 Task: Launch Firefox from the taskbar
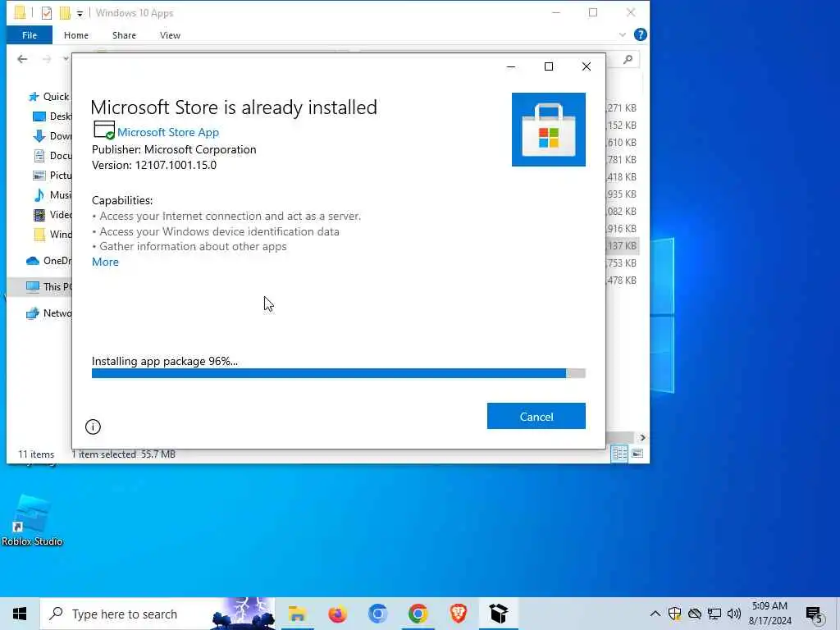coord(337,614)
